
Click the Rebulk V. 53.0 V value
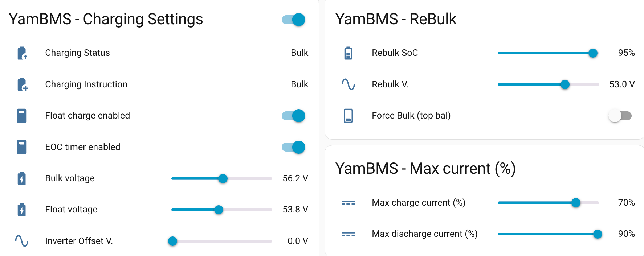(x=622, y=84)
